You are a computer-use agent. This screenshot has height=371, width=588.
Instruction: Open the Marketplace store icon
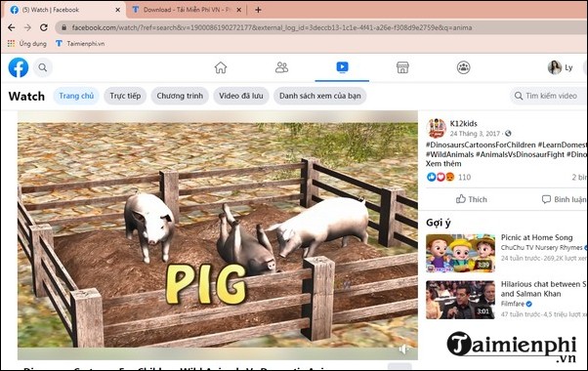tap(402, 67)
